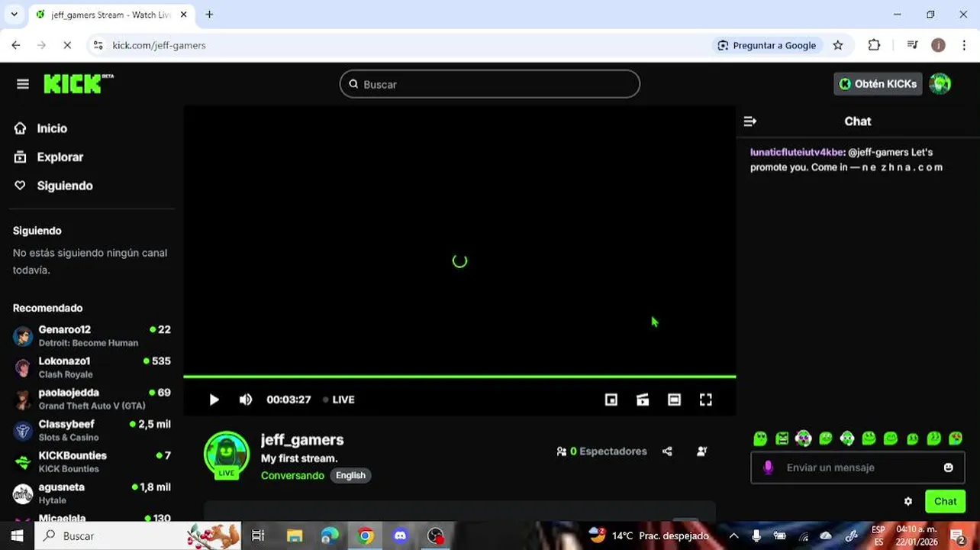Bookmark this page with the star
This screenshot has width=980, height=550.
[x=838, y=45]
